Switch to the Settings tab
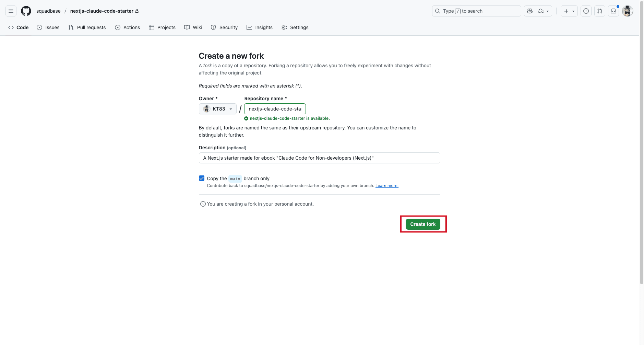 [x=295, y=27]
